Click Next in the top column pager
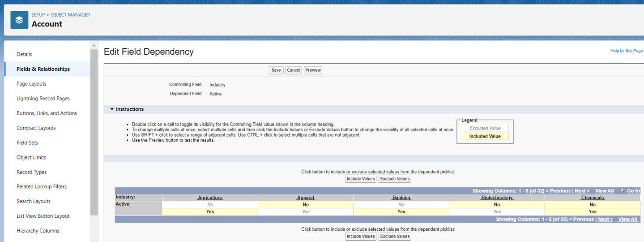 coord(581,191)
